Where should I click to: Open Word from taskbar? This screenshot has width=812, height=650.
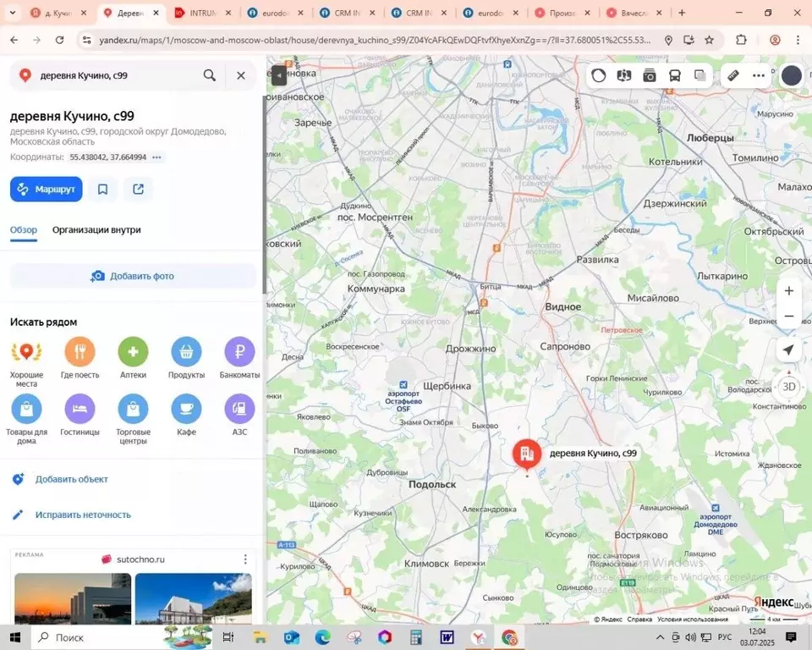(447, 637)
